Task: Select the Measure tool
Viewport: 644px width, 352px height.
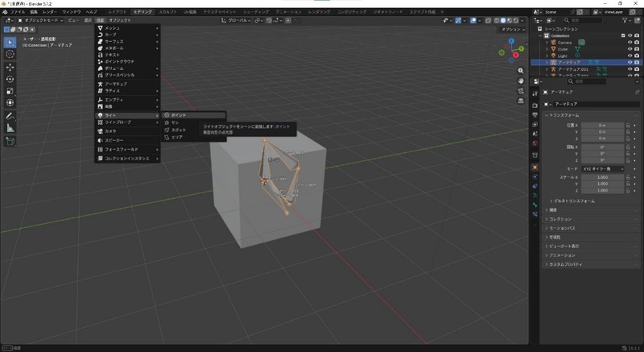Action: tap(10, 128)
